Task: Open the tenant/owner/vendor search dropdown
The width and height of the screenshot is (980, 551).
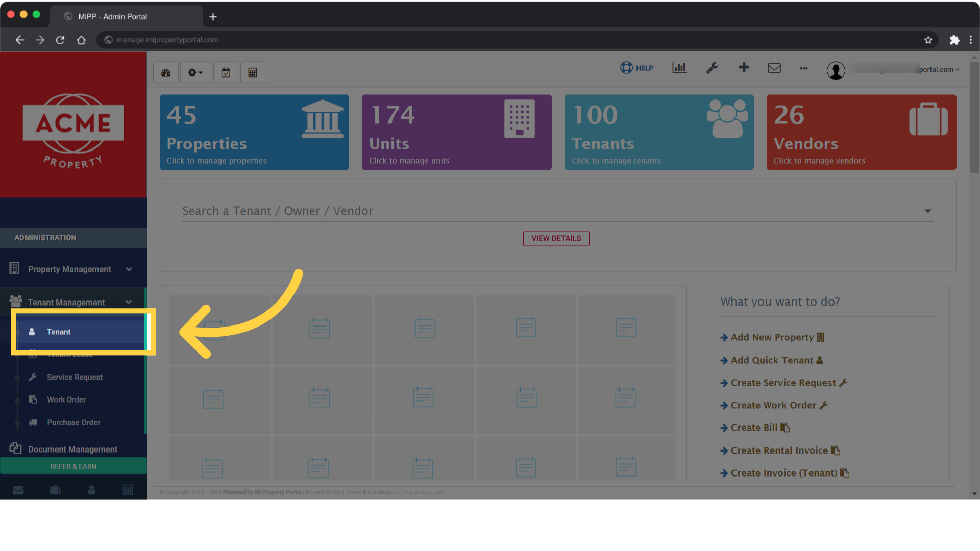Action: point(927,211)
